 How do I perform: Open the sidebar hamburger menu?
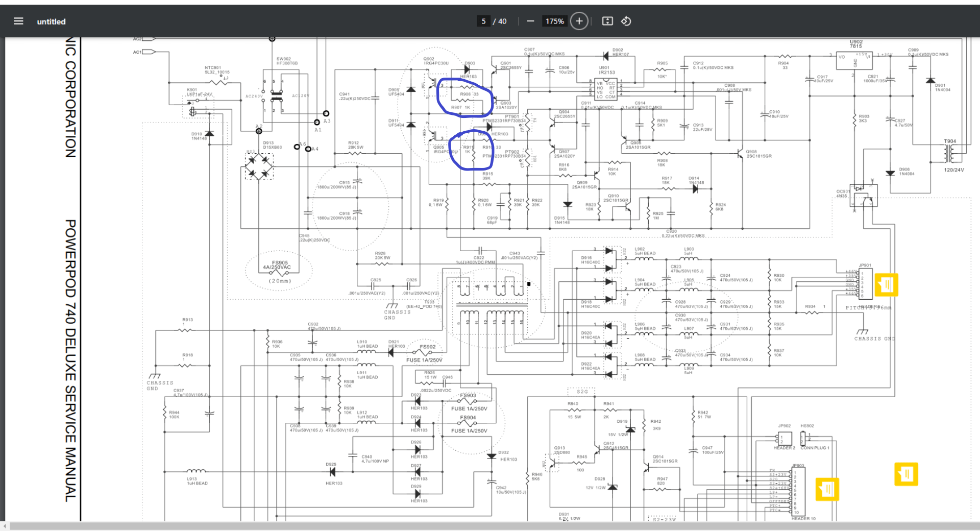click(18, 21)
